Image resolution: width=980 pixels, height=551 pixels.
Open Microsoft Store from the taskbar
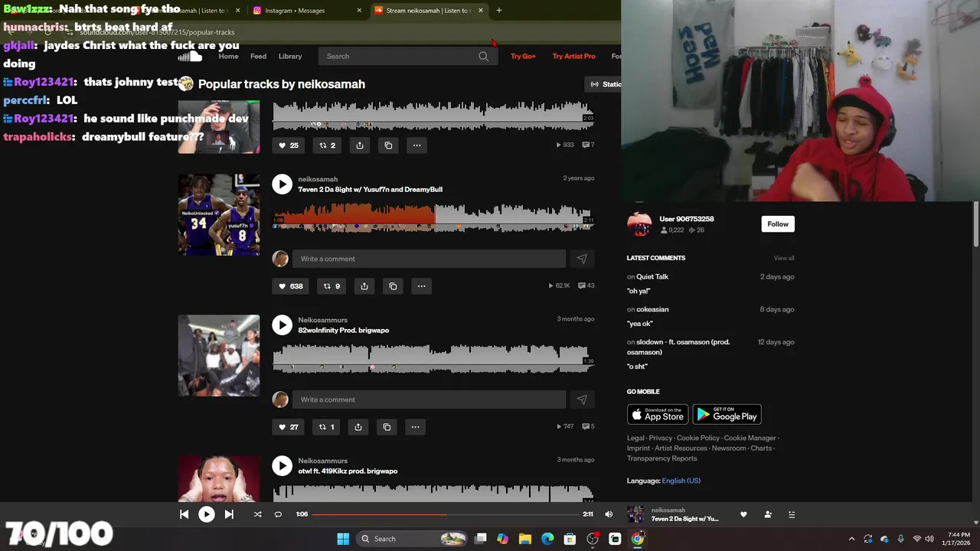point(570,539)
